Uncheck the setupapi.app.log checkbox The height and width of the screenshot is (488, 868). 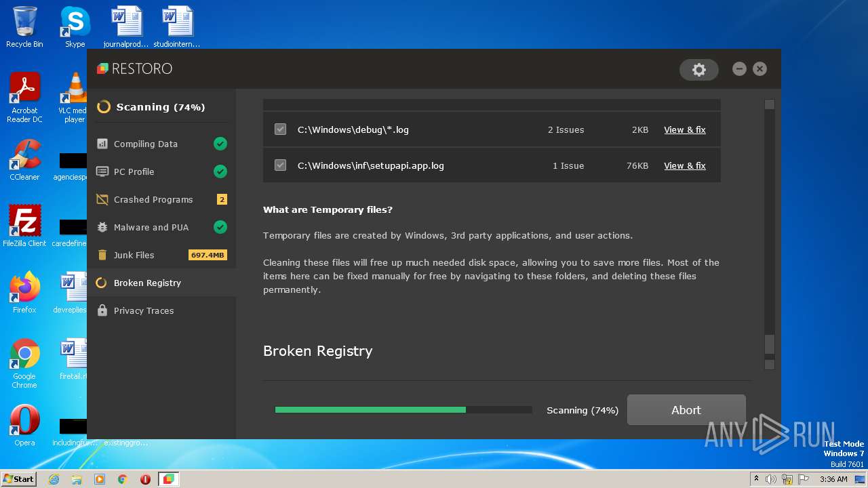coord(280,165)
